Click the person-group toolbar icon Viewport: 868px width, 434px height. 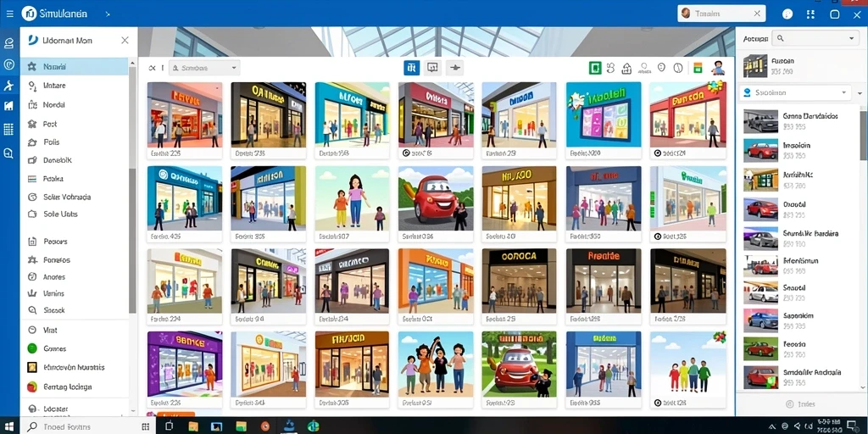(644, 68)
